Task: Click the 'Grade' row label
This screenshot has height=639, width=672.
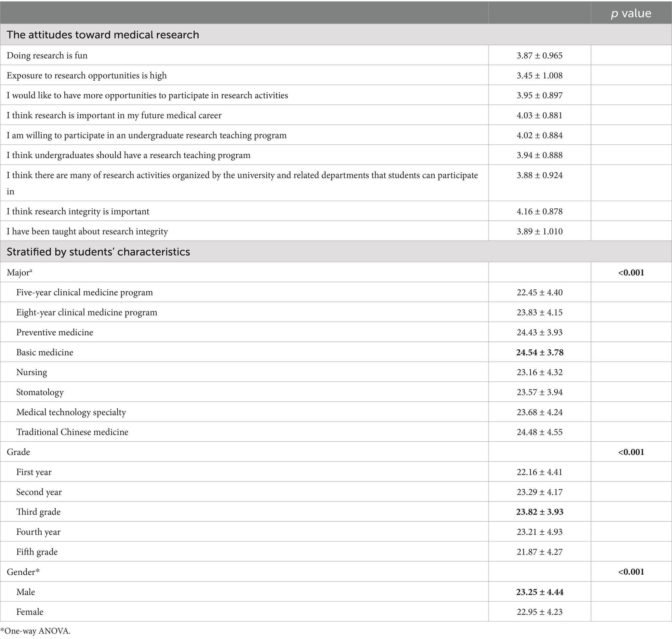Action: pyautogui.click(x=19, y=452)
